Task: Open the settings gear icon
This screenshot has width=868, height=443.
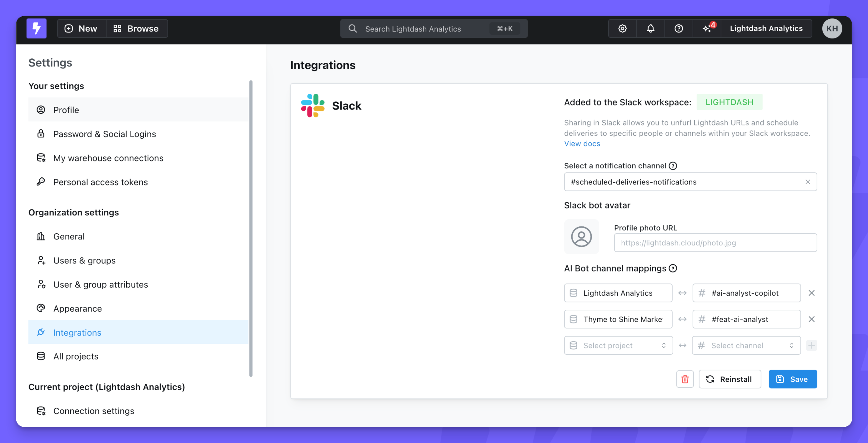Action: (x=622, y=28)
